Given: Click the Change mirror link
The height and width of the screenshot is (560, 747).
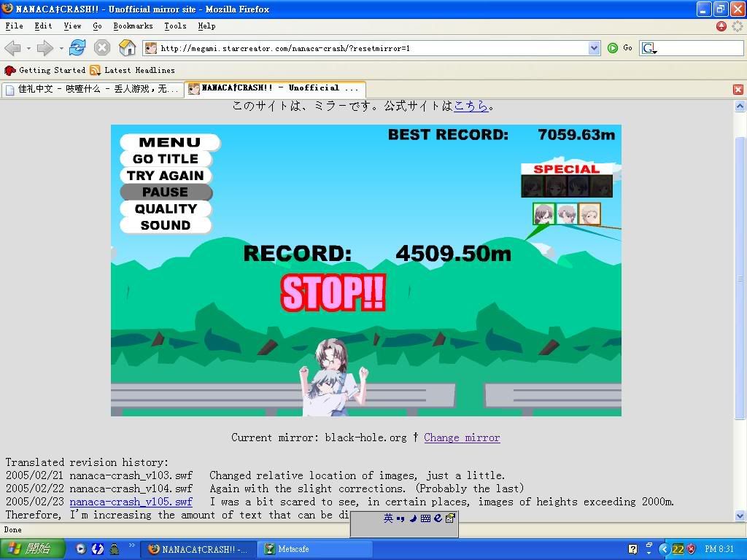Looking at the screenshot, I should coord(462,437).
